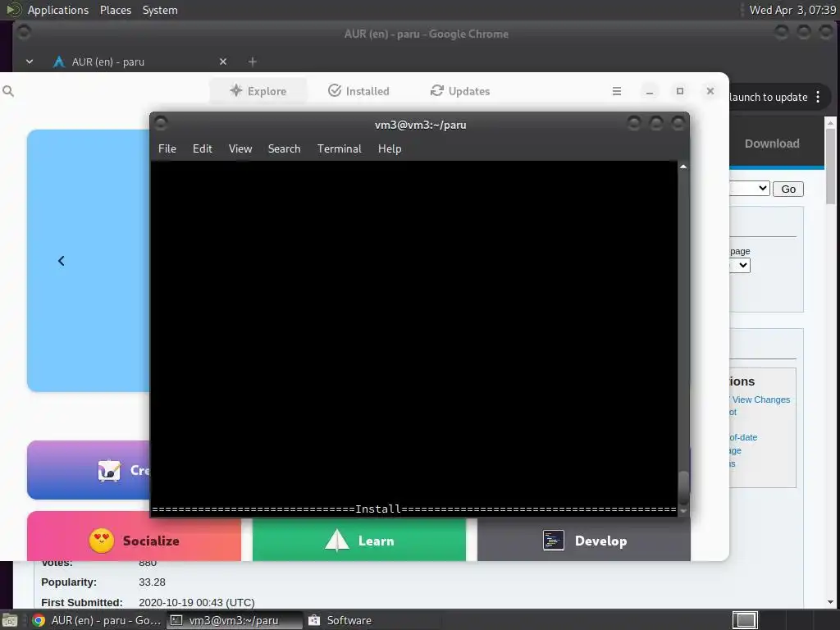Switch to Software taskbar entry
The height and width of the screenshot is (630, 840).
click(x=340, y=620)
